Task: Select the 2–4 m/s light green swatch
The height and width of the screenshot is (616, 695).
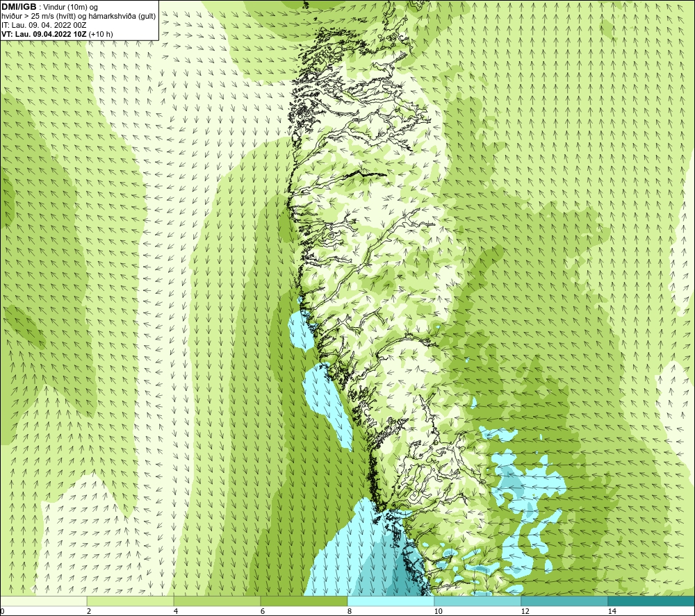Action: pyautogui.click(x=131, y=601)
